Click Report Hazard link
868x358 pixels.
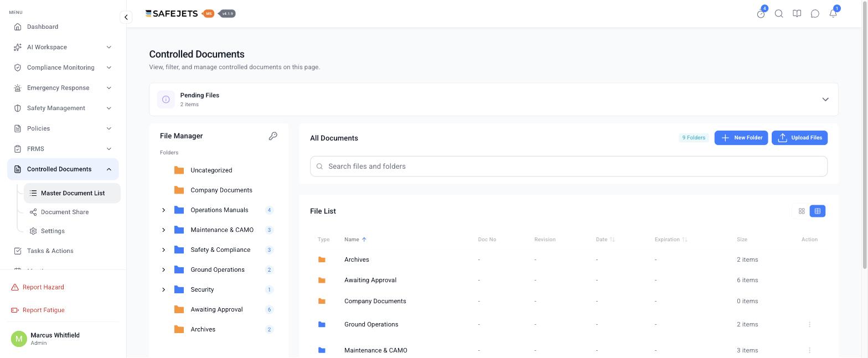click(x=38, y=287)
